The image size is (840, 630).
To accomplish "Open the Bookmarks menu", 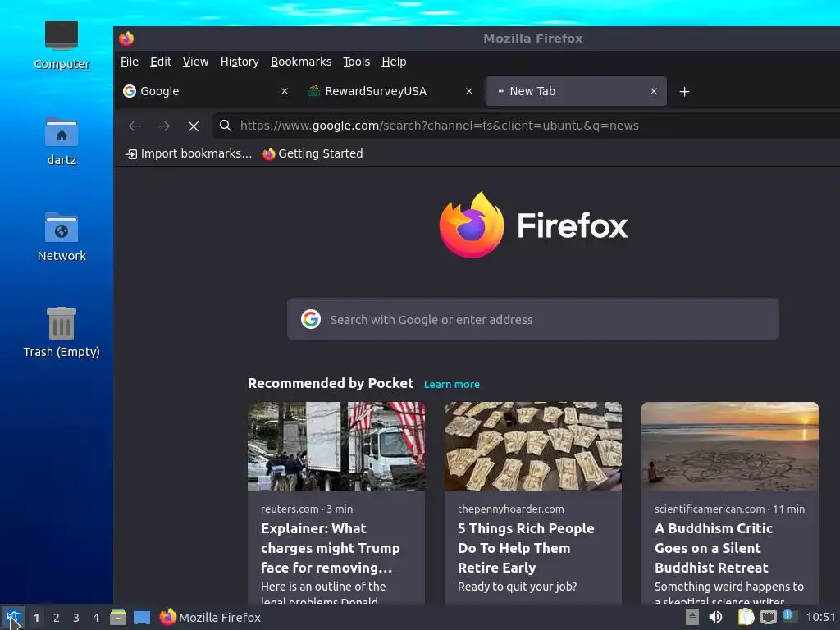I will [301, 62].
